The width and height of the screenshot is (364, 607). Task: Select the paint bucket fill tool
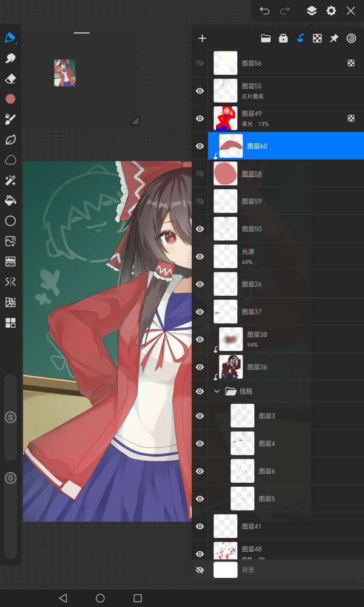10,200
